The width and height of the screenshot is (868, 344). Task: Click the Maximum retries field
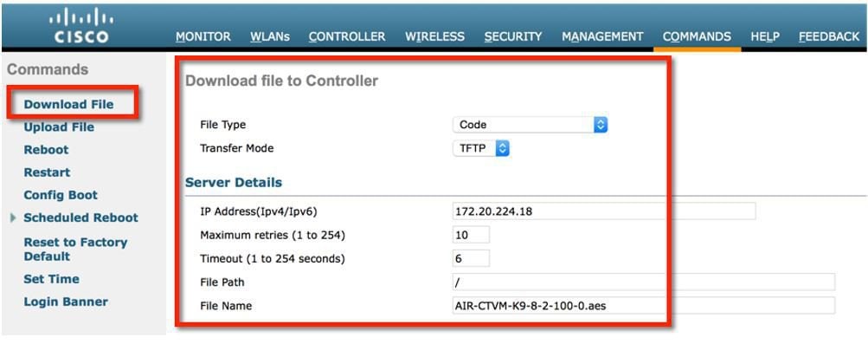[471, 235]
